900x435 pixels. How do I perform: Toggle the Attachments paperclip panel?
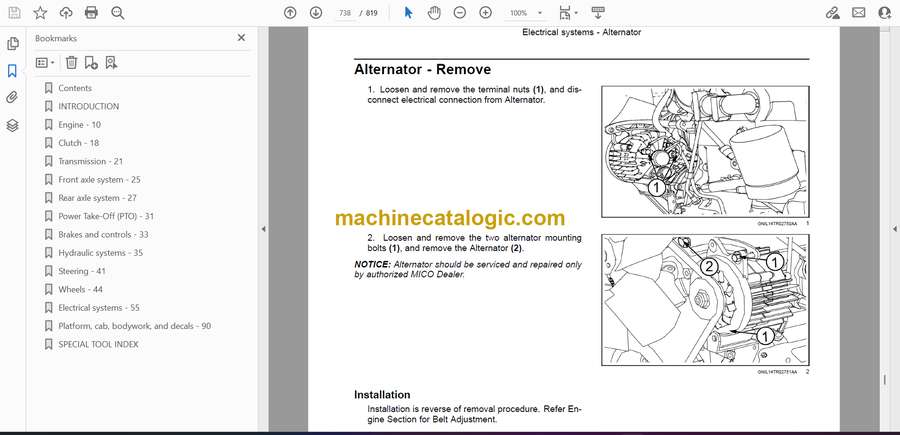click(x=13, y=98)
